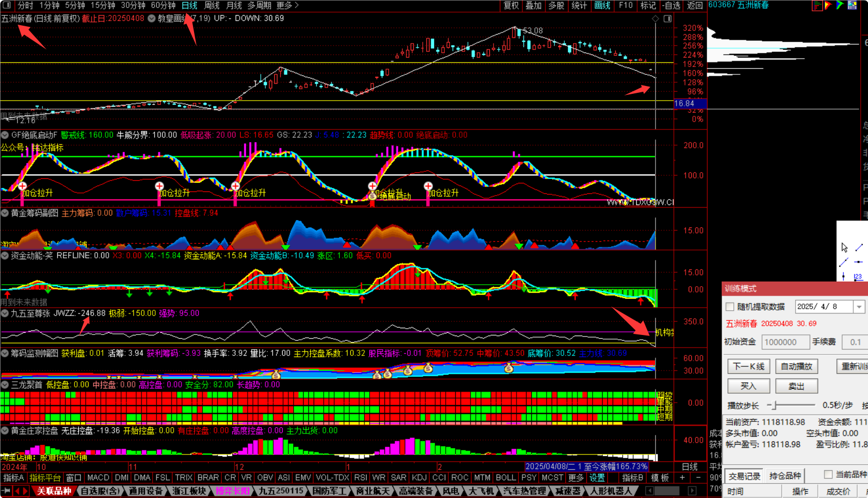Open the 复权 menu in the top toolbar
The height and width of the screenshot is (498, 868).
(x=511, y=5)
